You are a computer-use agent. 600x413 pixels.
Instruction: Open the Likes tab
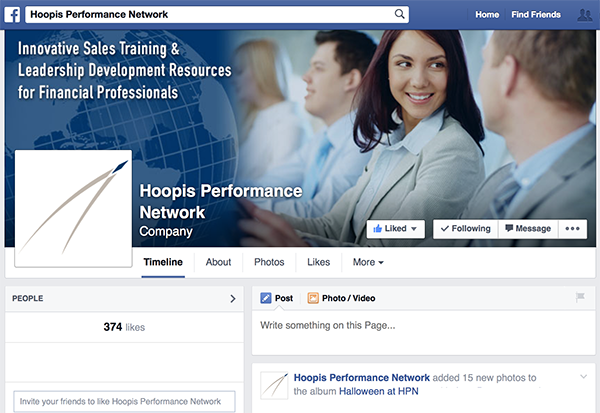pos(318,262)
